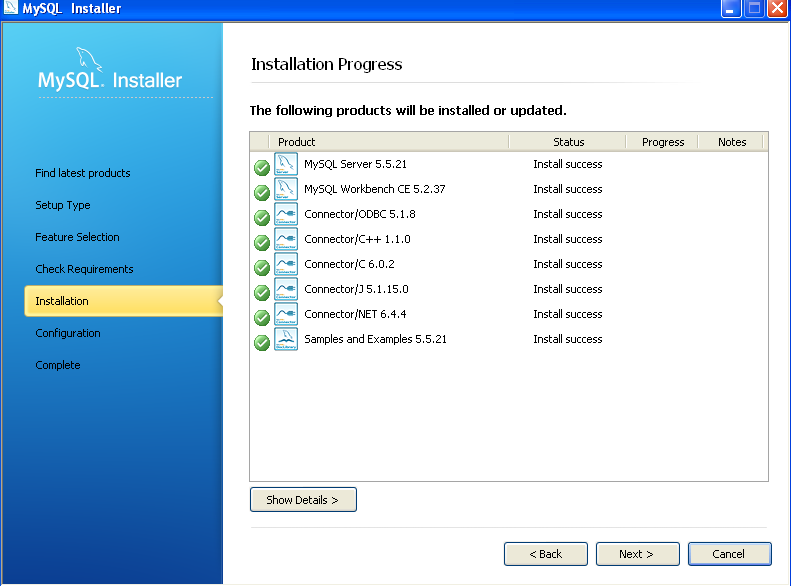This screenshot has height=586, width=791.
Task: Click Install success status for MySQL Workbench
Action: pyautogui.click(x=568, y=189)
